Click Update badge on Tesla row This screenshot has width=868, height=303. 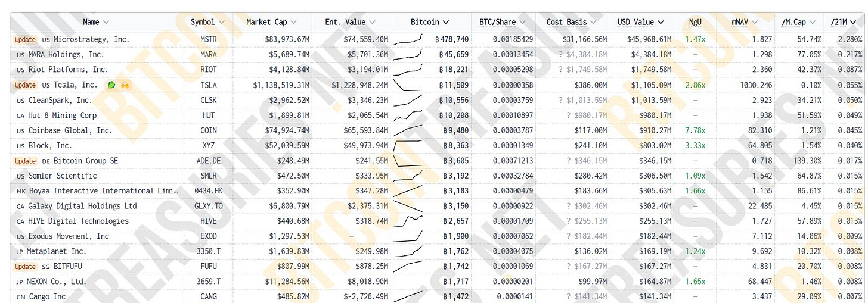[25, 85]
